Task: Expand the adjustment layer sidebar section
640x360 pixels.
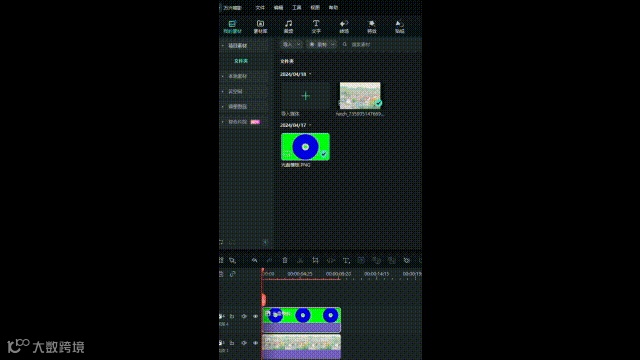Action: 223,107
